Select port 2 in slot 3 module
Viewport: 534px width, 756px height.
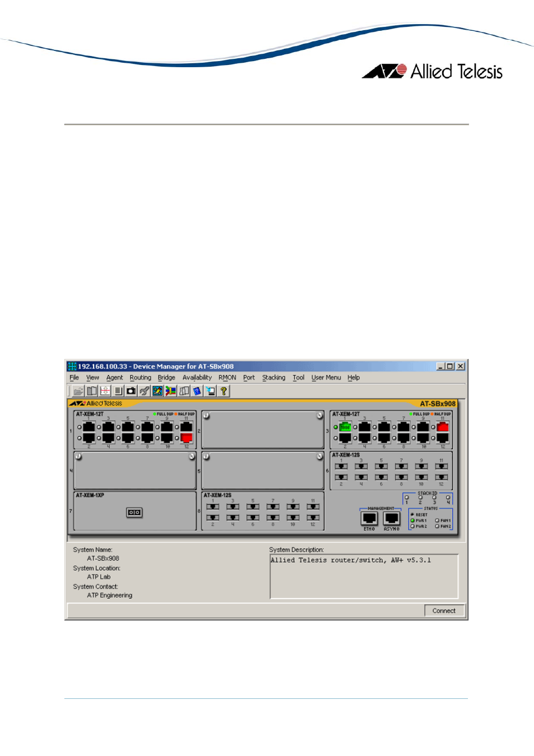pos(345,438)
